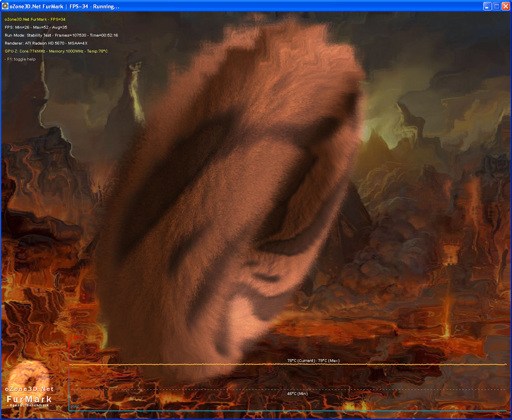Click the "20°C" graph axis label
512x420 pixels.
[75, 407]
